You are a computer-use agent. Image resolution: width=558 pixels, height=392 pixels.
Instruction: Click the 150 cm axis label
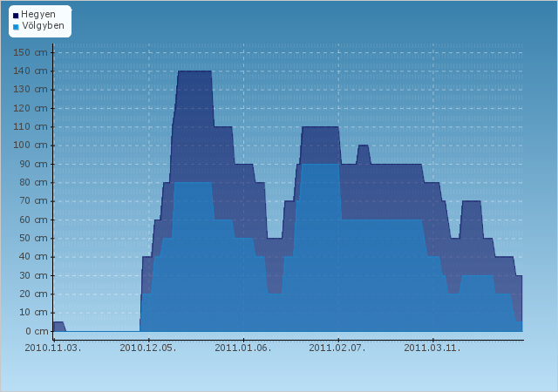(31, 52)
